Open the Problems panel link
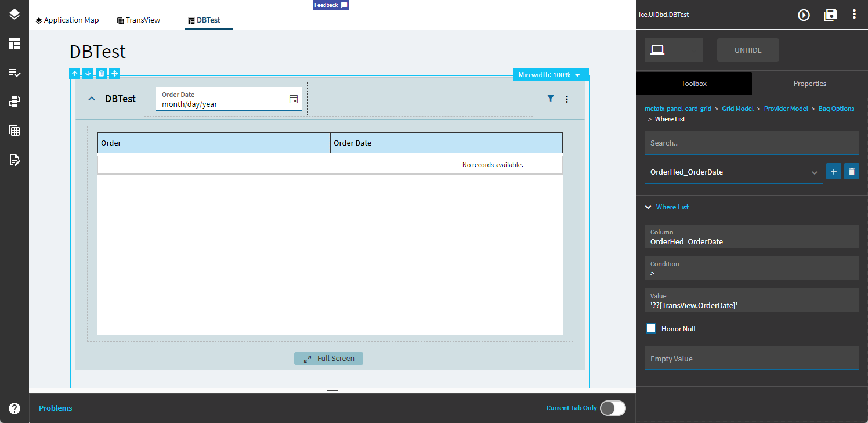Image resolution: width=868 pixels, height=423 pixels. pos(56,408)
